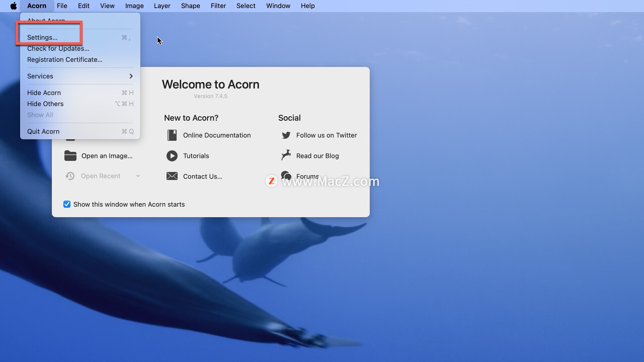Open the Window menu

pos(278,6)
